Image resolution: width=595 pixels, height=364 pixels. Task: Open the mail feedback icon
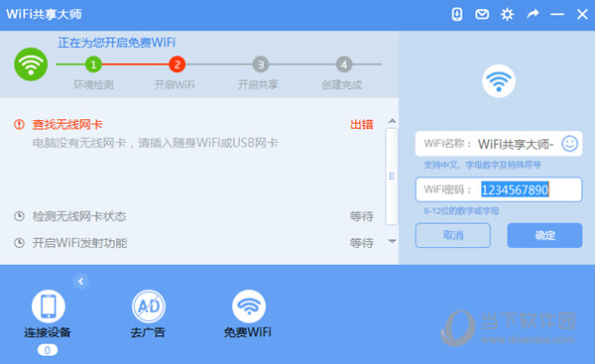(x=482, y=15)
